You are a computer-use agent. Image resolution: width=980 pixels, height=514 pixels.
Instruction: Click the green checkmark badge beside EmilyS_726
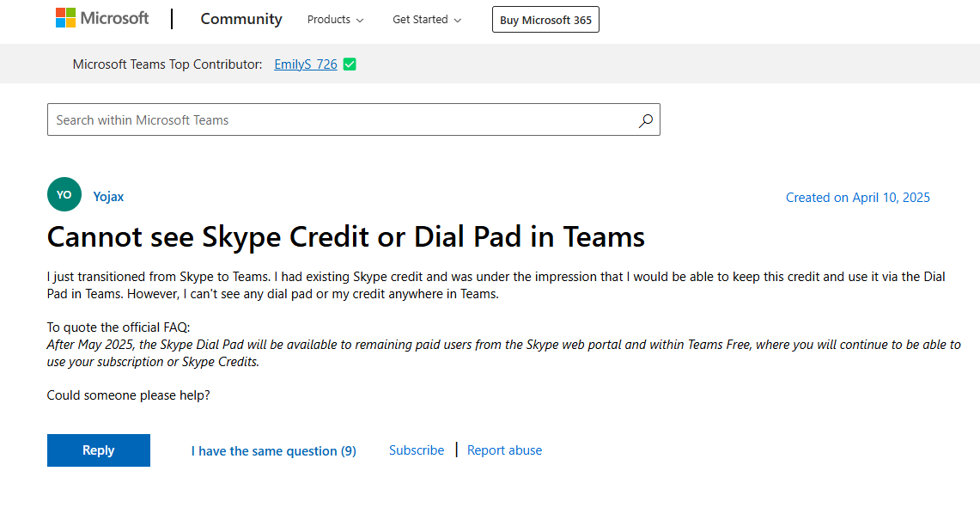(350, 64)
